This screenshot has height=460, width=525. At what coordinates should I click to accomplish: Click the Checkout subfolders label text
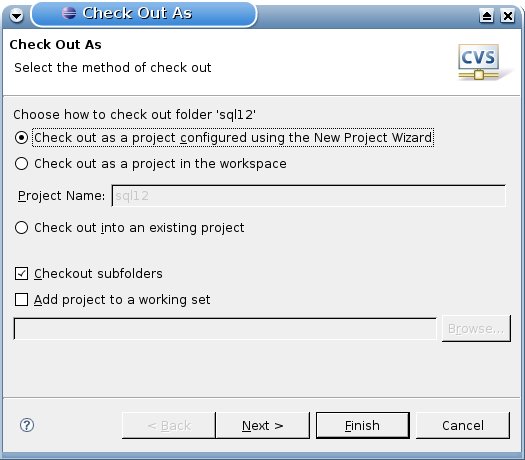coord(98,274)
